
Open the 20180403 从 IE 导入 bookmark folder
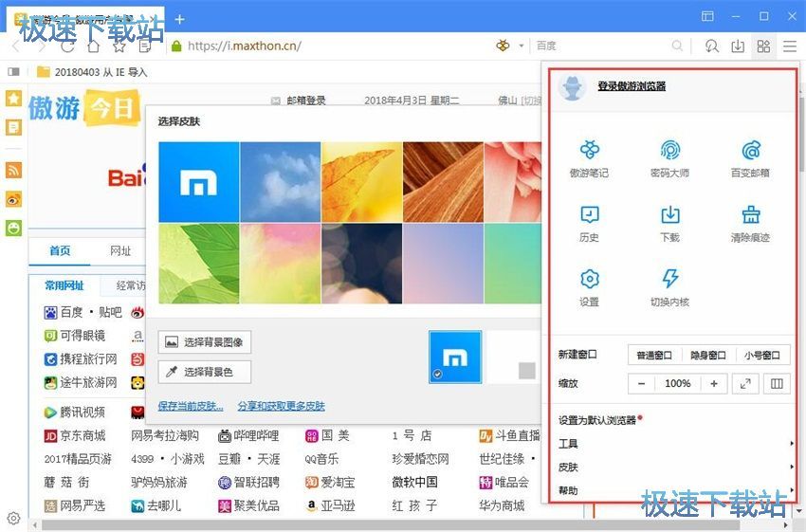(93, 72)
